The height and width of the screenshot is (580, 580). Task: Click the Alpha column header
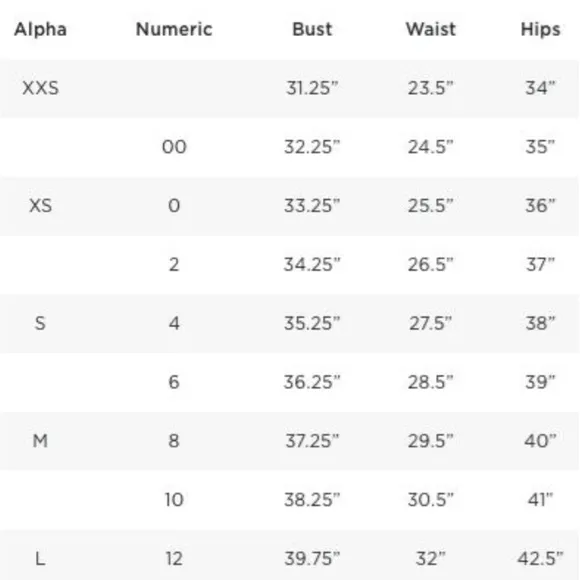(x=40, y=29)
